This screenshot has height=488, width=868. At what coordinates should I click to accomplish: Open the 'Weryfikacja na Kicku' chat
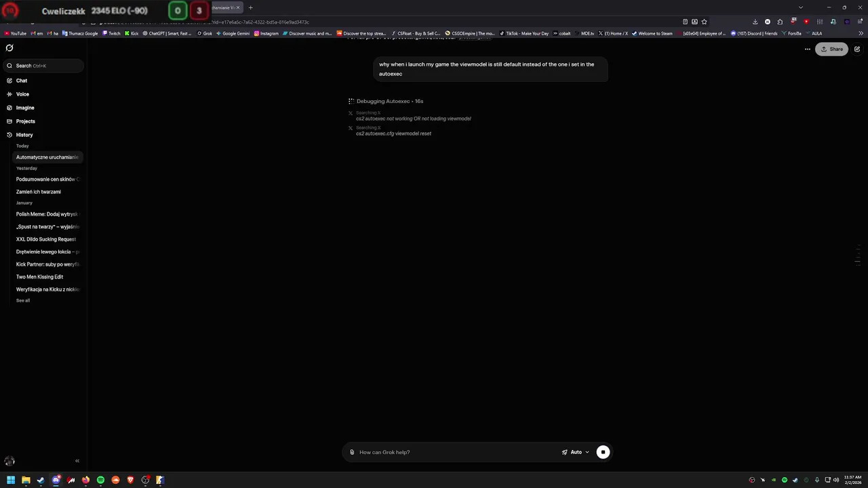[47, 289]
